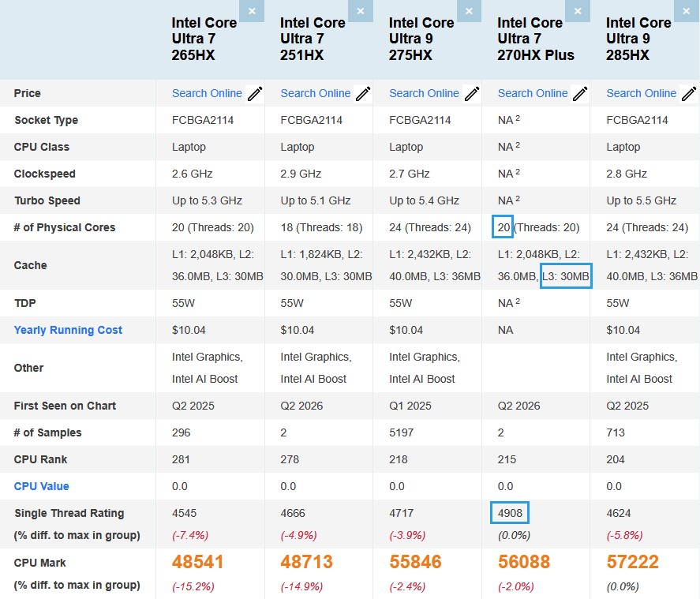Click CPU rank 218
Screen dimensions: 700x599
pos(398,459)
